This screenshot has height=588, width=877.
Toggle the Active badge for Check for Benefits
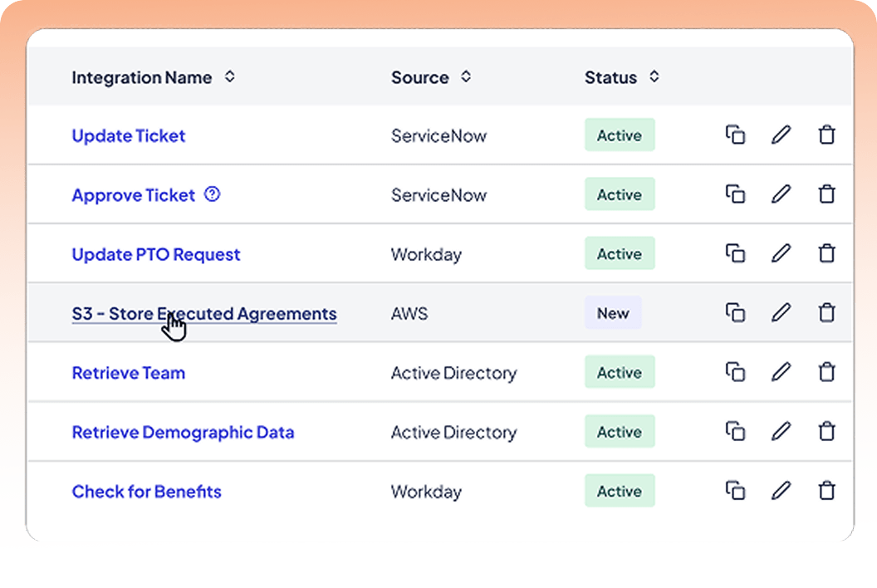point(620,491)
